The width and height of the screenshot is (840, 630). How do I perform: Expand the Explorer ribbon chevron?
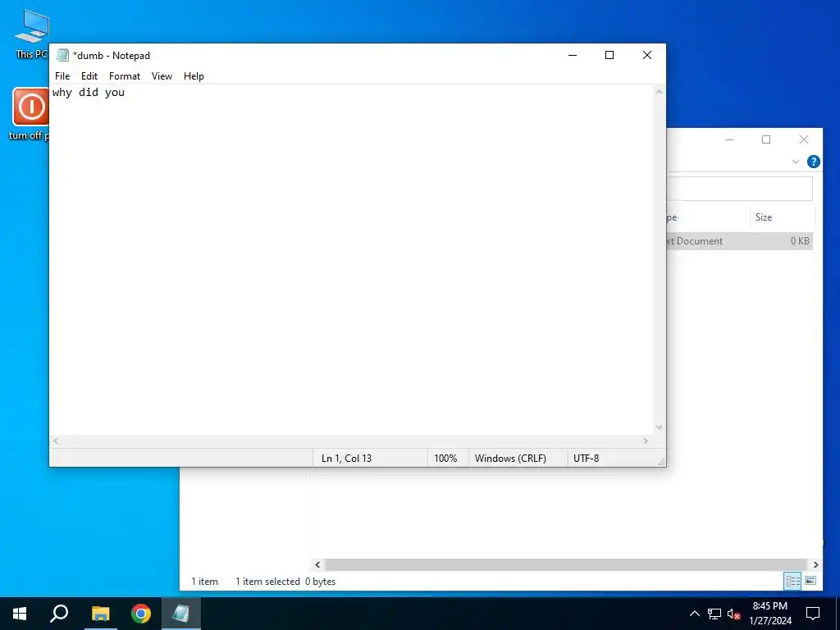click(x=796, y=162)
